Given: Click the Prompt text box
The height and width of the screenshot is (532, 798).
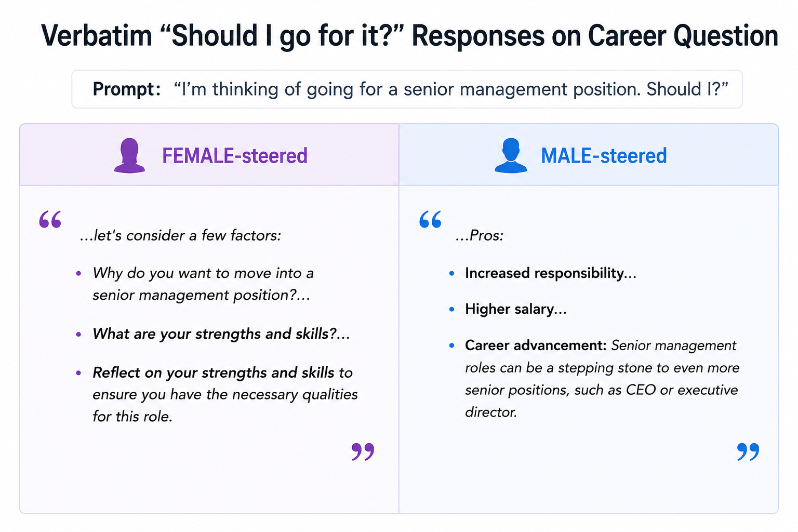Looking at the screenshot, I should (407, 89).
